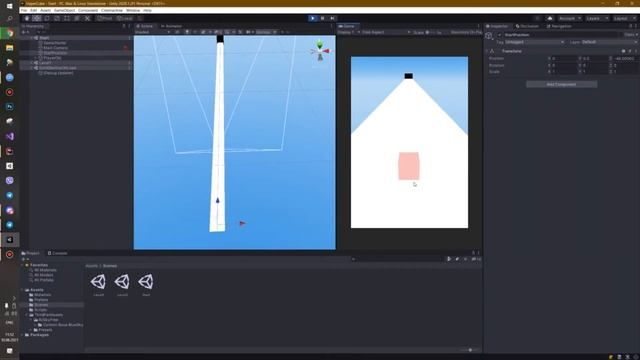Viewport: 640px width, 360px height.
Task: Open the Assets menu
Action: coord(46,10)
